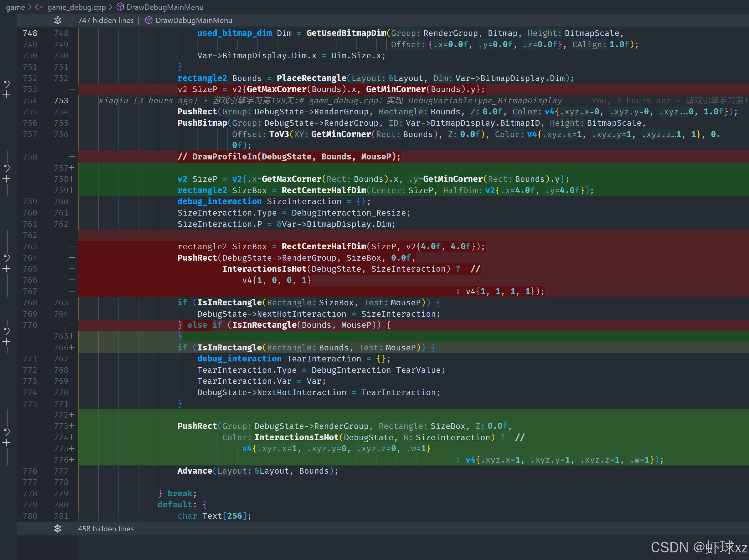
Task: Revert the DrawProfileIn comment change
Action: [6, 168]
